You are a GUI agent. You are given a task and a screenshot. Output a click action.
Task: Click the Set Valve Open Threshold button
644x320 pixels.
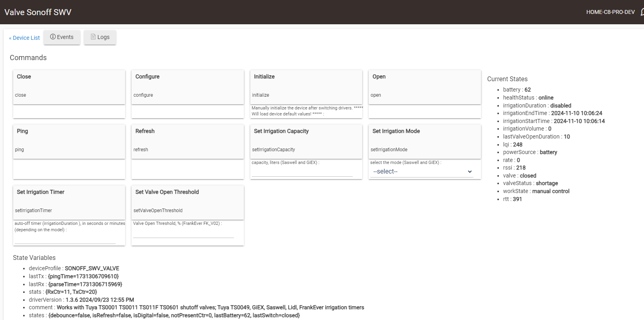[188, 203]
